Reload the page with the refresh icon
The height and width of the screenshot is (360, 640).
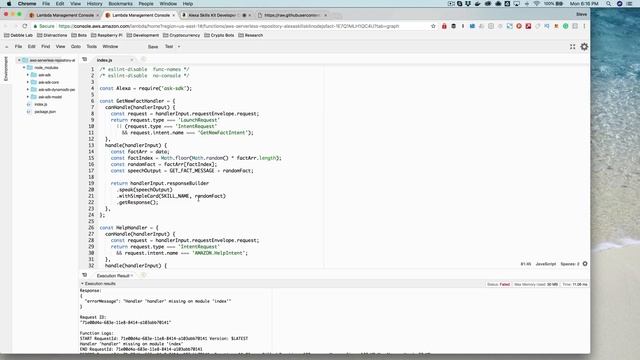tap(24, 26)
